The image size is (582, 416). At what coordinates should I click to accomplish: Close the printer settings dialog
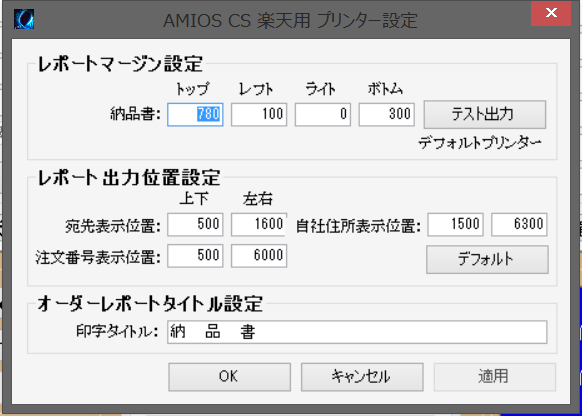click(x=551, y=13)
